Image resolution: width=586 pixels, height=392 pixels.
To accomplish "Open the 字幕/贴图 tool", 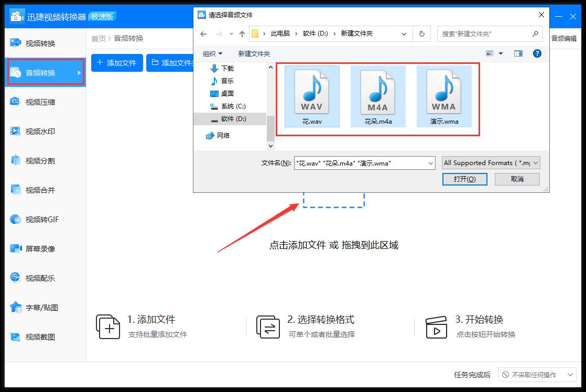I will click(37, 308).
